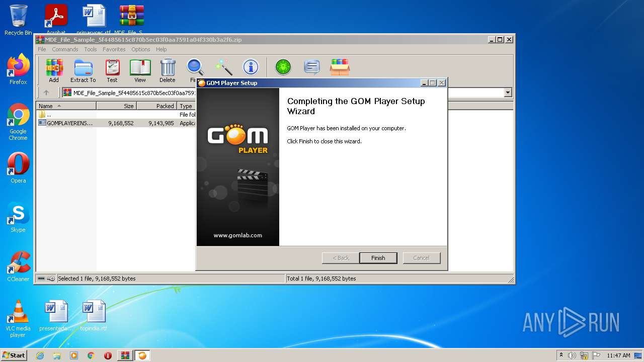Click the WinRAR taskbar button
The width and height of the screenshot is (644, 362).
click(x=125, y=355)
